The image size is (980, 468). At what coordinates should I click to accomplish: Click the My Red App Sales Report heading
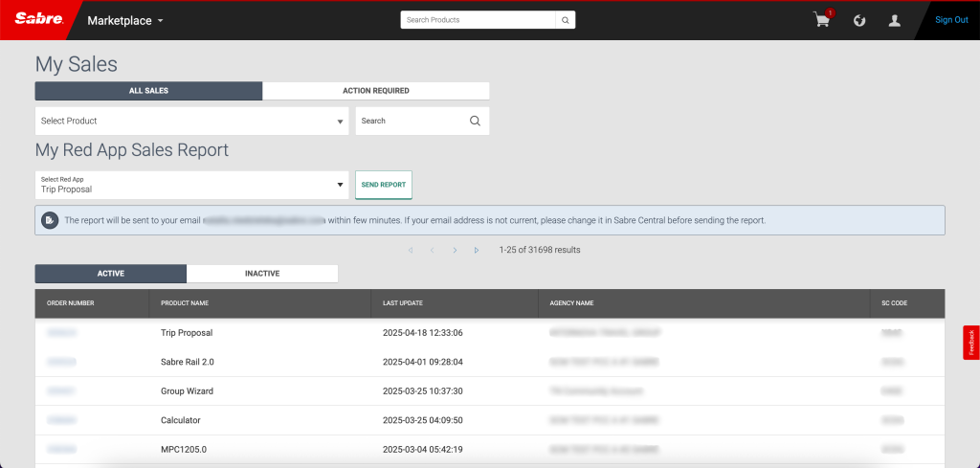click(x=132, y=150)
